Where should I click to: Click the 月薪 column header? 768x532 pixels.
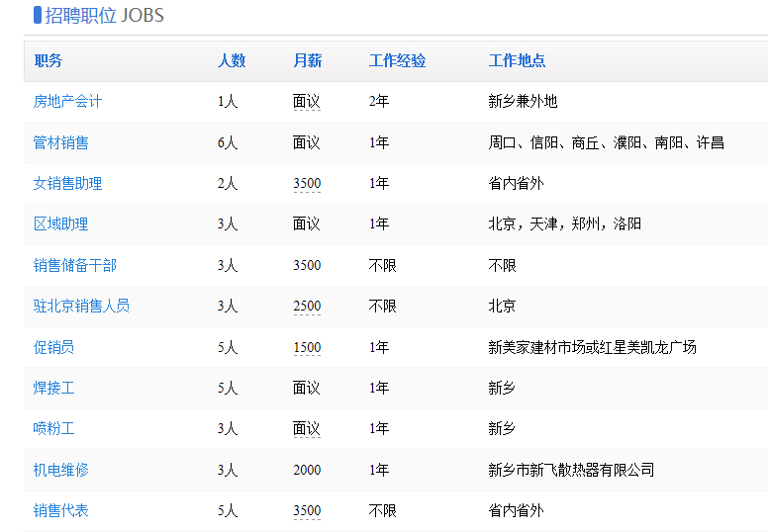coord(308,60)
